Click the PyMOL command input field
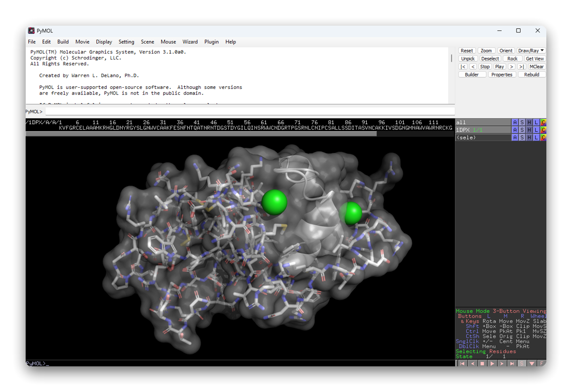Viewport: 572px width, 392px height. 250,112
